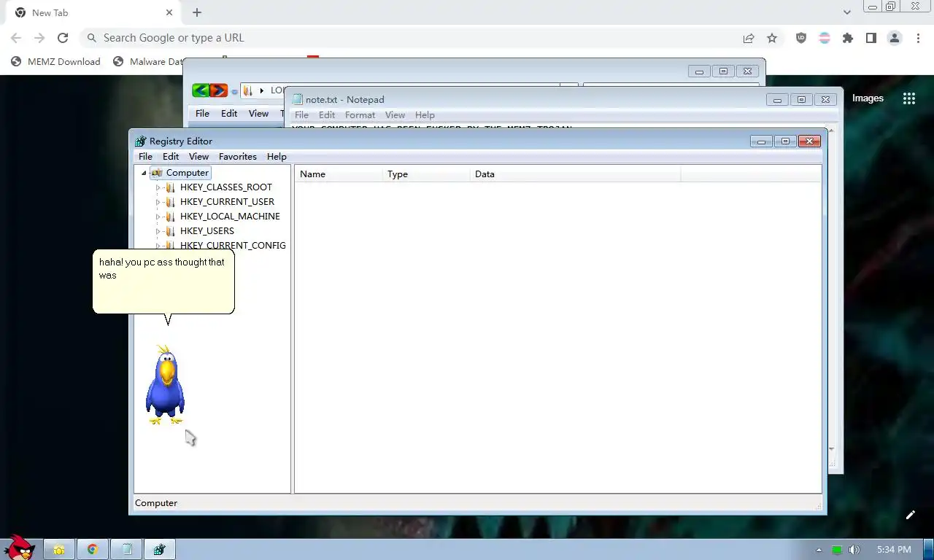Go forward in Chrome
Viewport: 934px width, 560px height.
[39, 38]
